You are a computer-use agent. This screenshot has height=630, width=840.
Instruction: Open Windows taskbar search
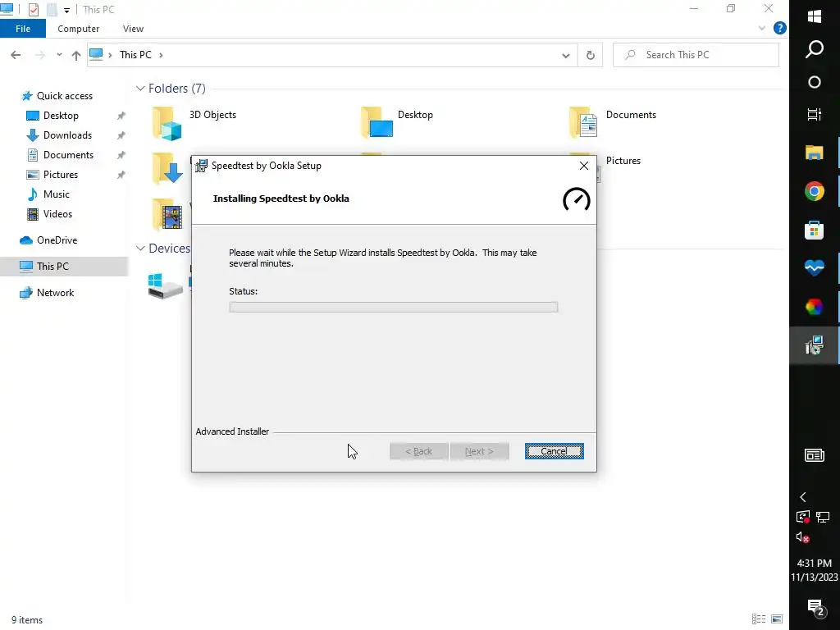point(815,49)
